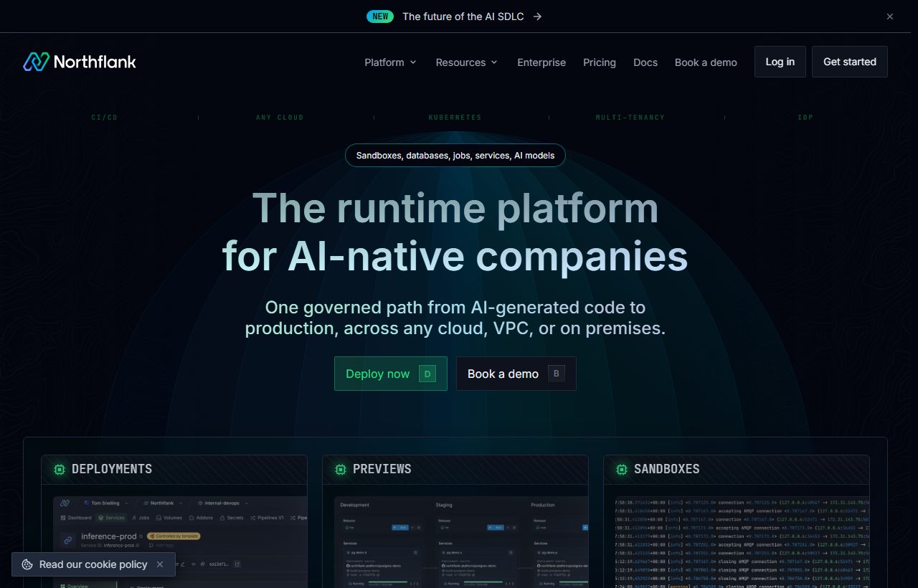918x588 pixels.
Task: Switch to the Addons tab in the preview
Action: (201, 518)
